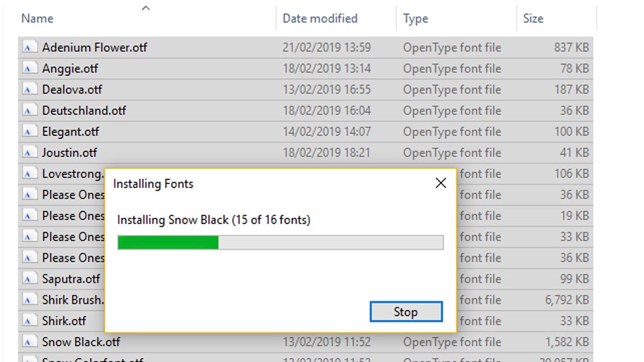Toggle sort direction using the Name arrow

[146, 8]
